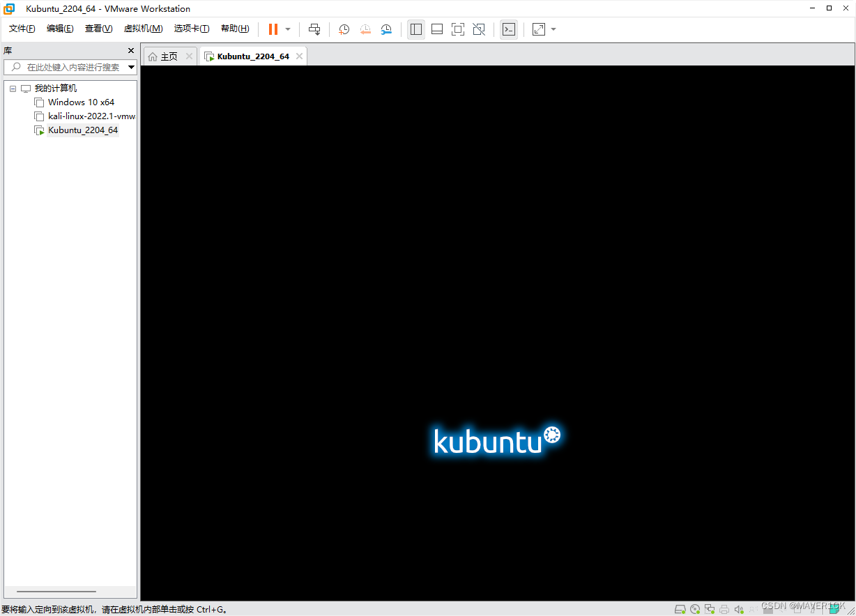Open the library search filter dropdown
Viewport: 856px width, 616px height.
pos(132,67)
